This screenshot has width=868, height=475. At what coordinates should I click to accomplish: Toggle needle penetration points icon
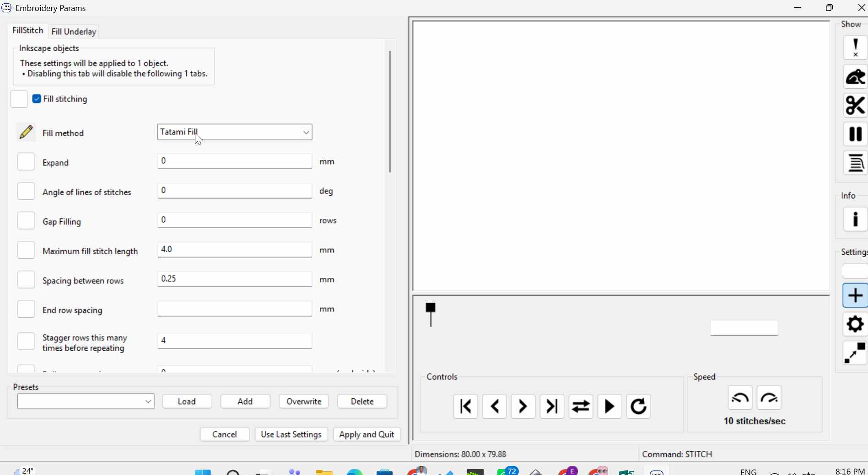click(x=855, y=48)
